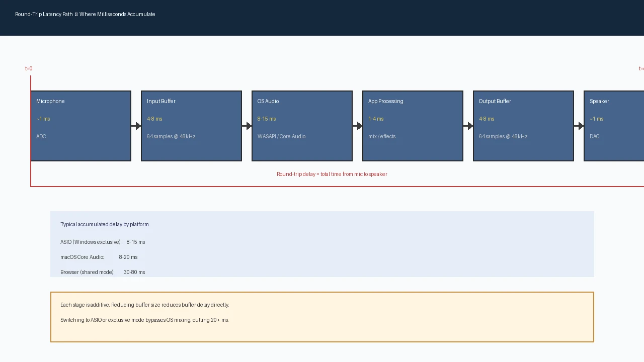Select the 'WASAPI / Core Audio' text
Screen dimensions: 644x362
click(x=282, y=136)
